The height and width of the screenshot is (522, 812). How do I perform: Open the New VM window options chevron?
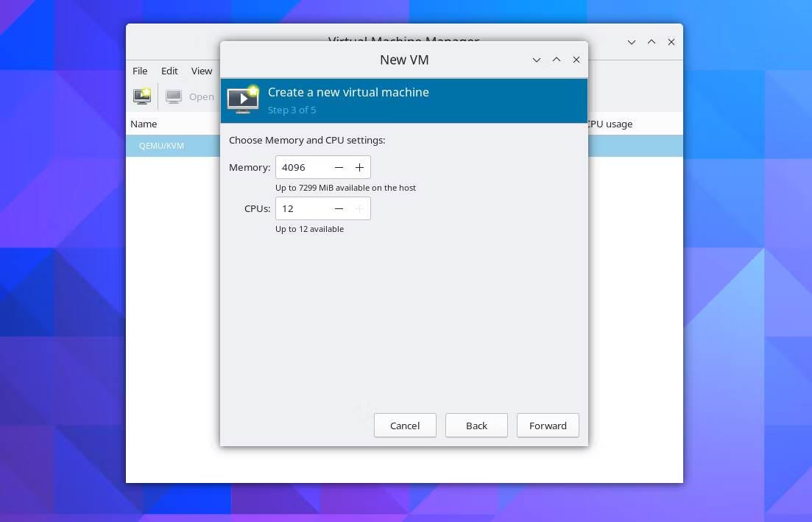537,60
